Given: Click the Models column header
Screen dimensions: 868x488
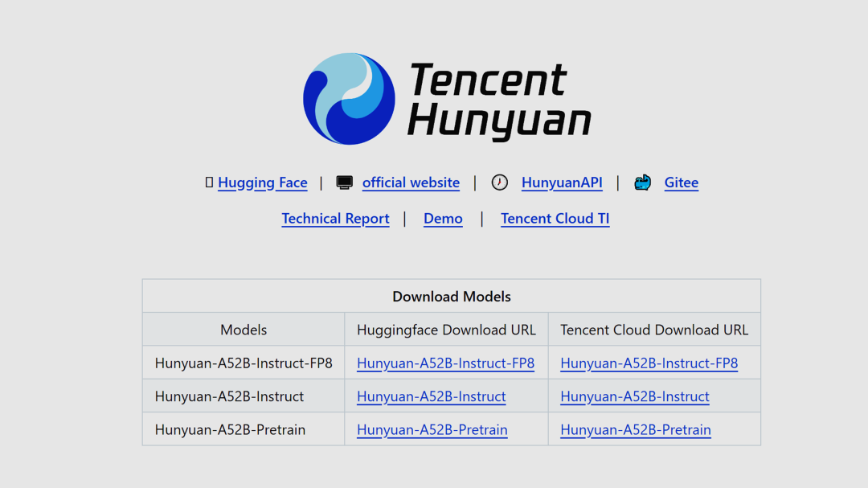Looking at the screenshot, I should 244,330.
